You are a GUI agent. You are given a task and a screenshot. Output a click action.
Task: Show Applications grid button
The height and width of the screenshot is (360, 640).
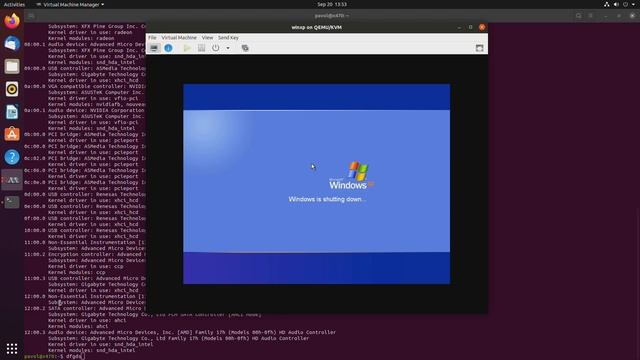pos(12,348)
